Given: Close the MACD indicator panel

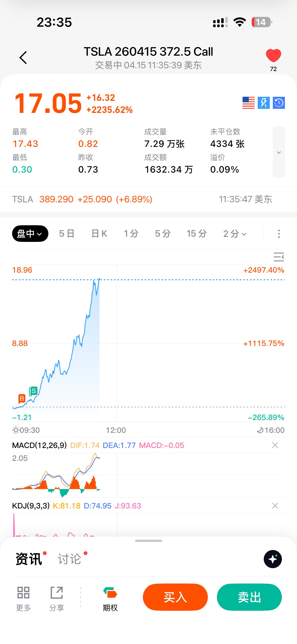Looking at the screenshot, I should tap(275, 445).
